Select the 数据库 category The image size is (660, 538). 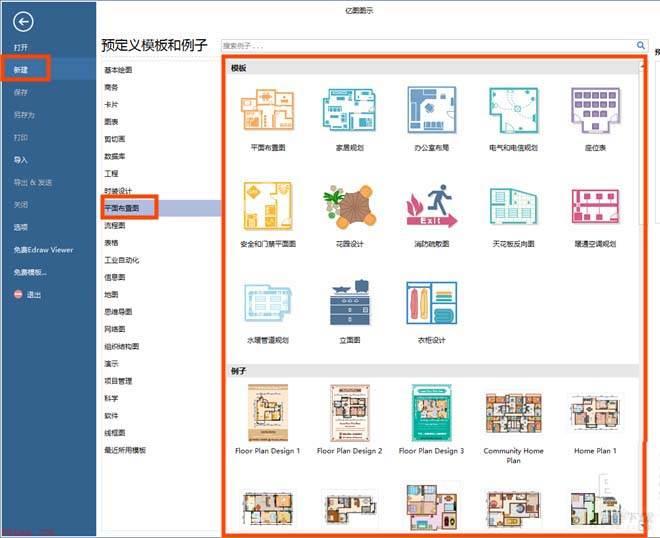click(115, 156)
